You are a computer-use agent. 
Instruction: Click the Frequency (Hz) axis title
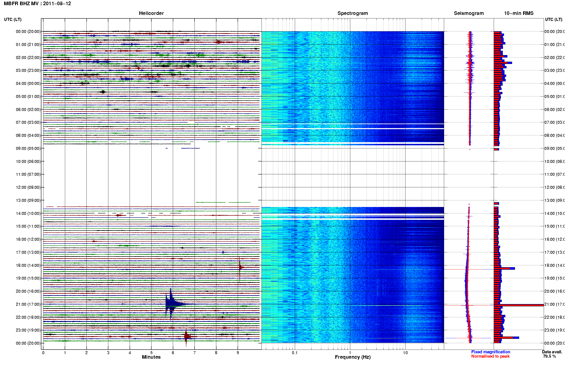353,357
